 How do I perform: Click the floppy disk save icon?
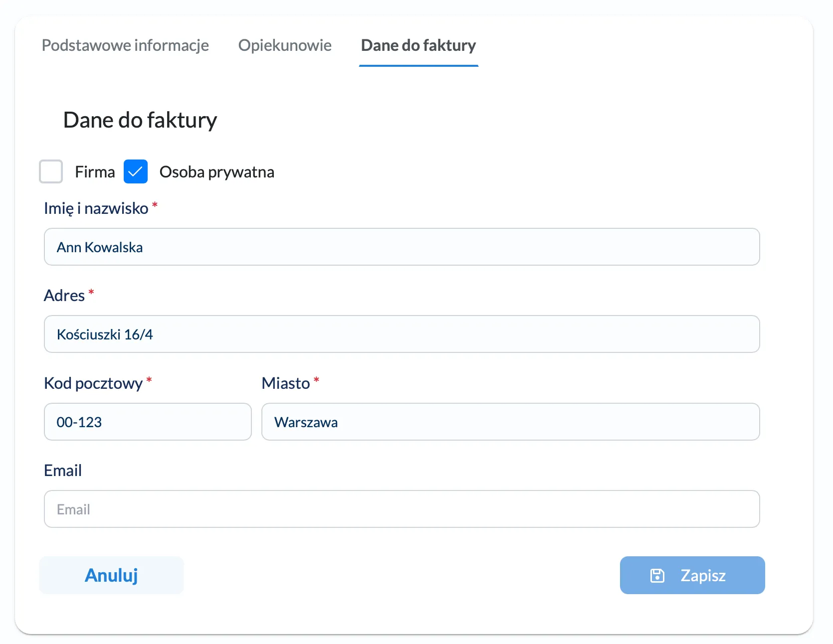point(657,576)
